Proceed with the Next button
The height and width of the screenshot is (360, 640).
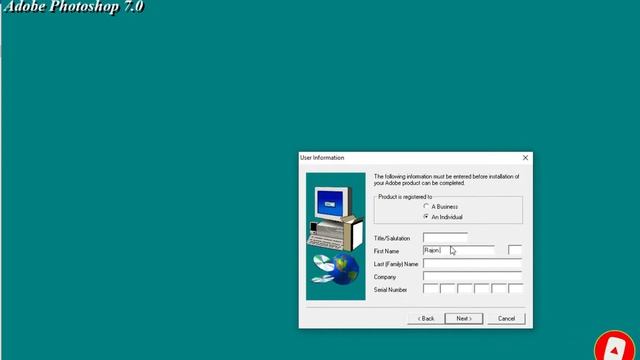tap(464, 318)
